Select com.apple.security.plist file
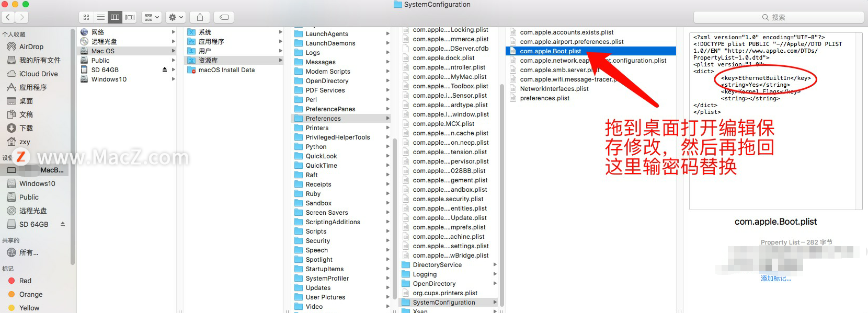868x313 pixels. [449, 199]
